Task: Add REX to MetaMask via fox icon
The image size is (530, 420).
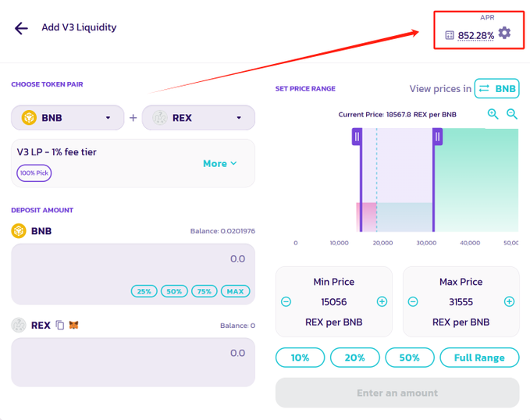Action: (74, 326)
